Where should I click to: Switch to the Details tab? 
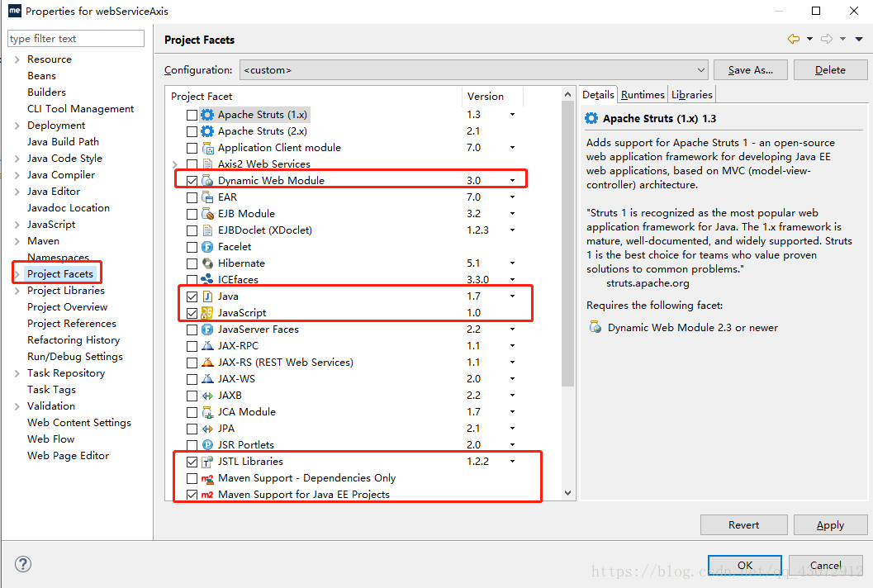click(x=598, y=95)
